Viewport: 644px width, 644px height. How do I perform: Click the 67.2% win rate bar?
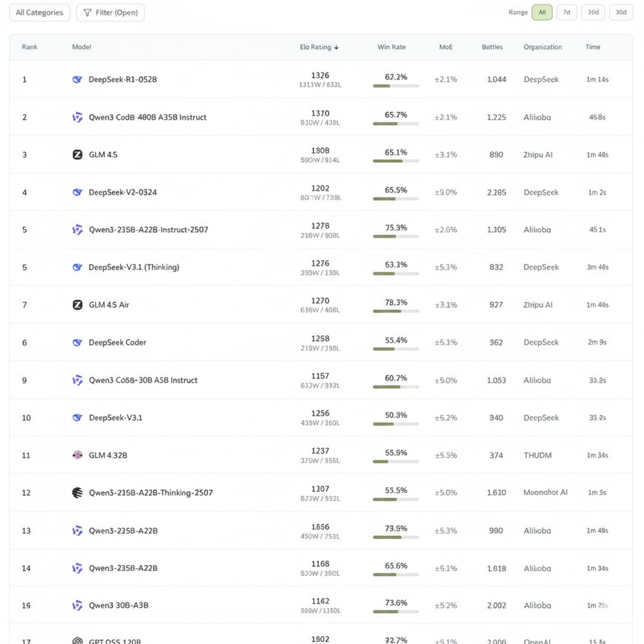(396, 86)
